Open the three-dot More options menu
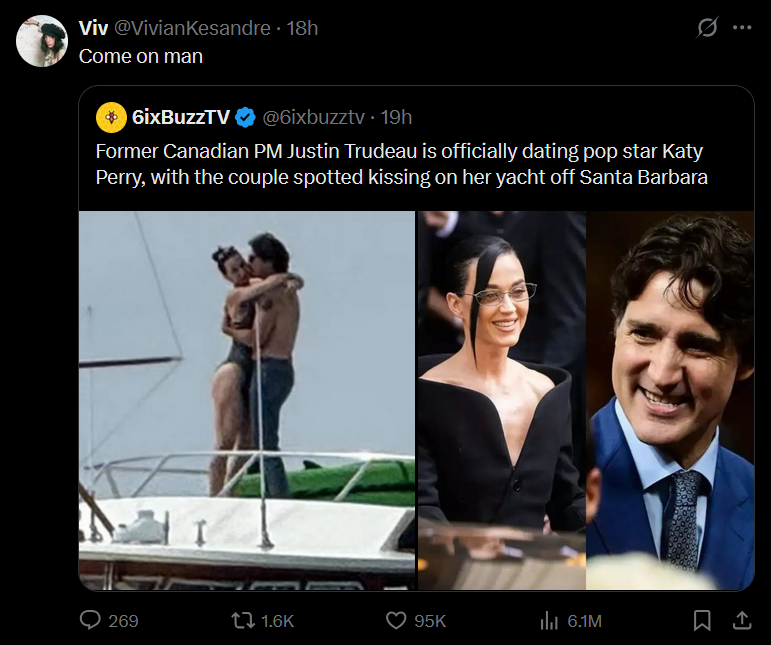 click(x=742, y=28)
